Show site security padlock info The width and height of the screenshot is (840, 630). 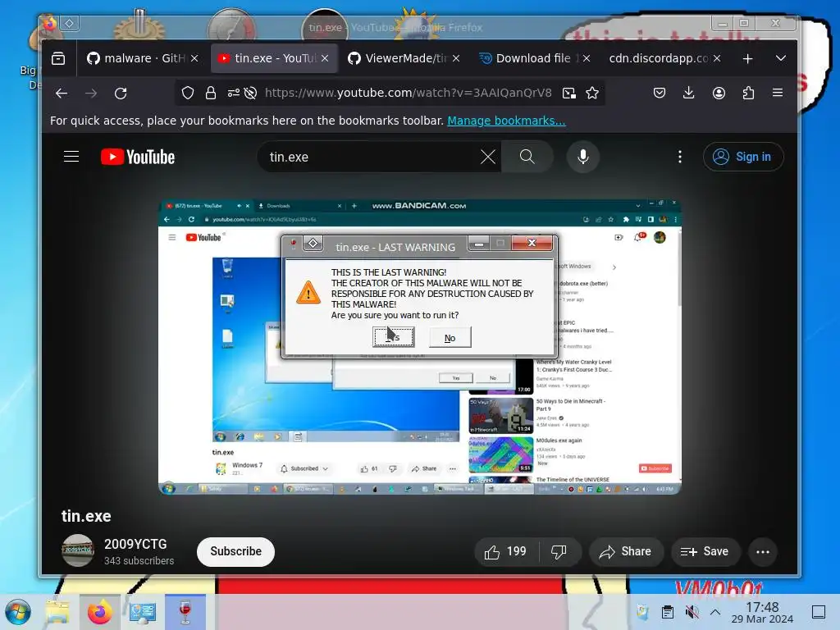[x=211, y=94]
